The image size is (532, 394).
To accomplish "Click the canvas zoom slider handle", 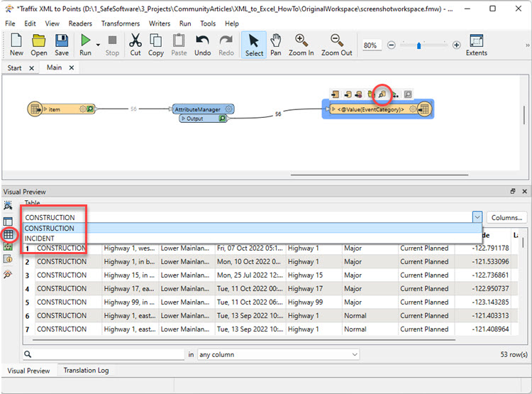I will coord(419,45).
